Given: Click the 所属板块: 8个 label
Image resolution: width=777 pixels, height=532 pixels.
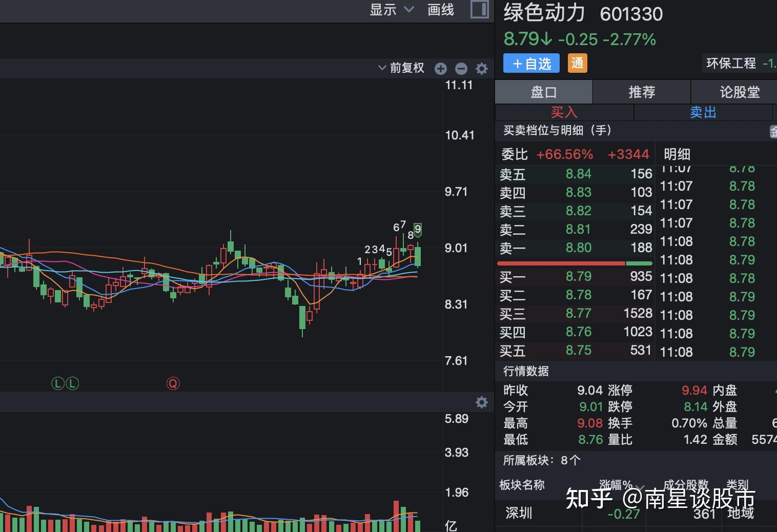Looking at the screenshot, I should pyautogui.click(x=542, y=460).
